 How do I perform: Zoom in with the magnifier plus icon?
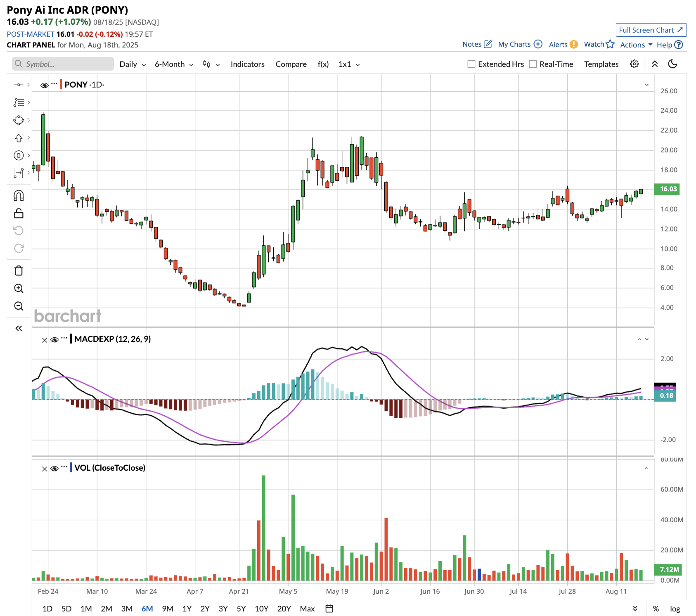[19, 288]
